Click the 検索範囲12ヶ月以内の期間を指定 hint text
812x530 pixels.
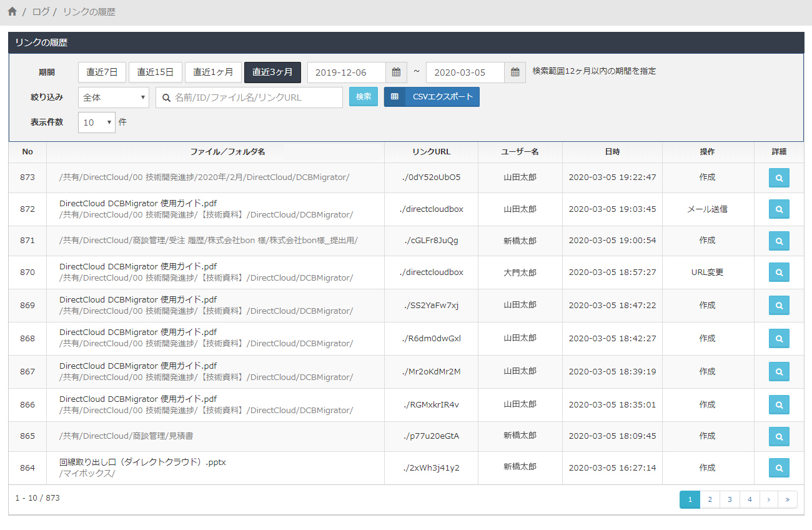594,71
